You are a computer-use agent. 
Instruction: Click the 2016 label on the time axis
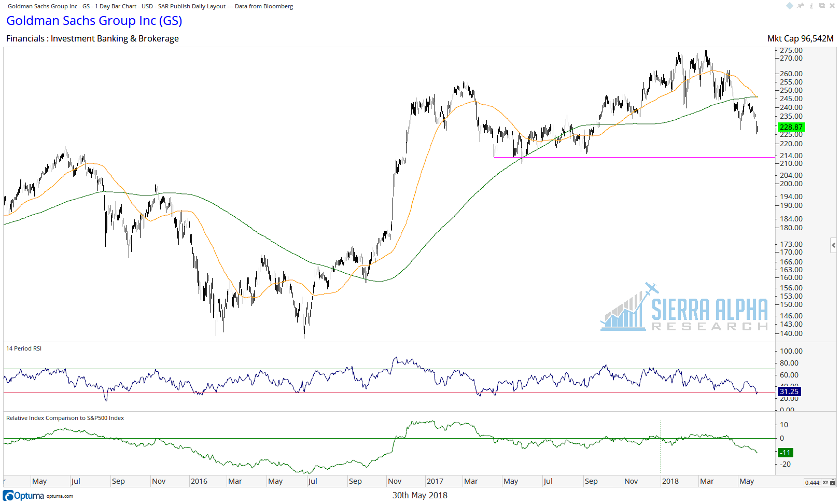199,481
